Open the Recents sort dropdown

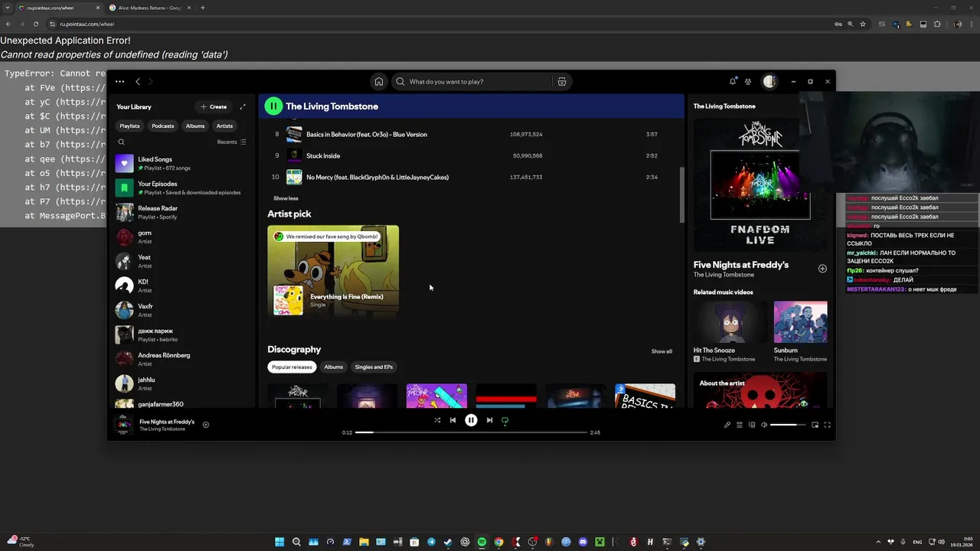pos(231,142)
